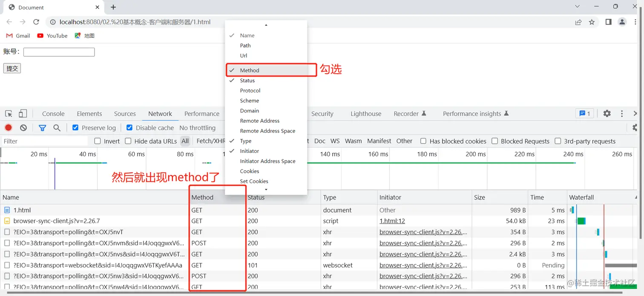
Task: Toggle Has blocked cookies checkbox
Action: tap(423, 141)
